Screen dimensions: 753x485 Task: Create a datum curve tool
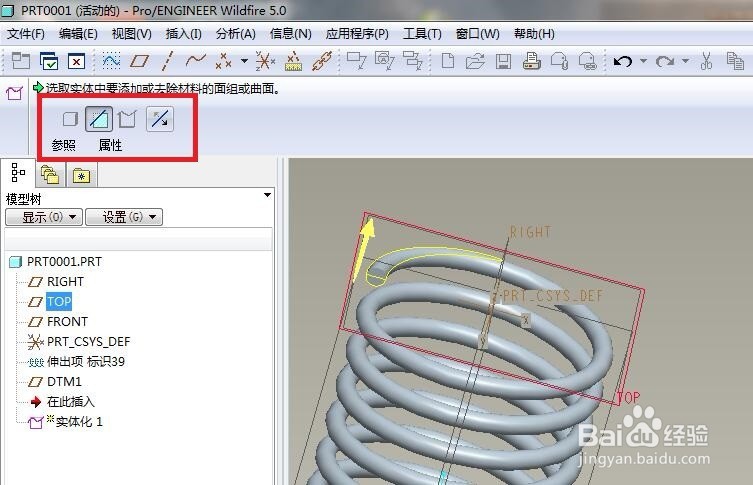pyautogui.click(x=195, y=61)
